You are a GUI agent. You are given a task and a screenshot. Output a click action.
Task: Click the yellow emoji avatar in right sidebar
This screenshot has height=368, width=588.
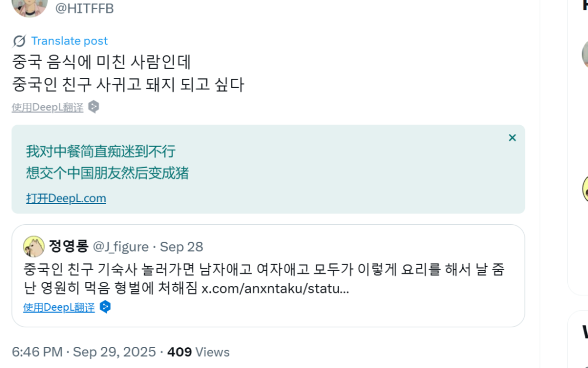pyautogui.click(x=585, y=188)
